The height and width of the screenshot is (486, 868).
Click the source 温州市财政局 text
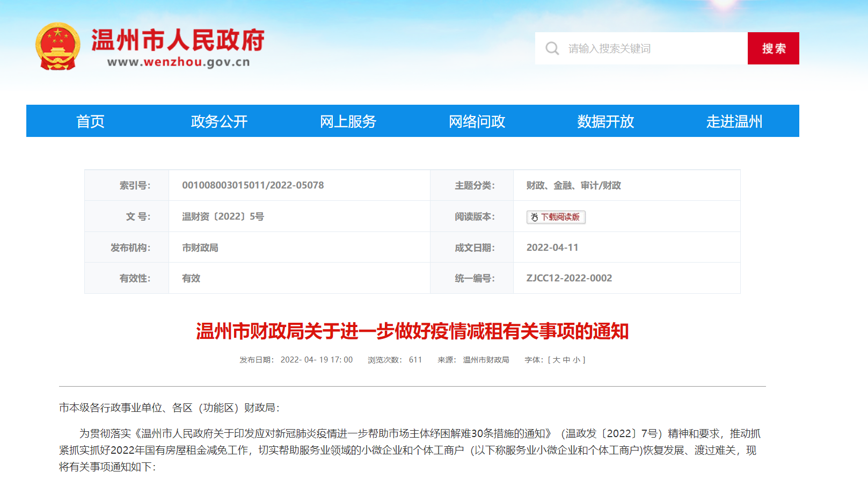(x=486, y=360)
